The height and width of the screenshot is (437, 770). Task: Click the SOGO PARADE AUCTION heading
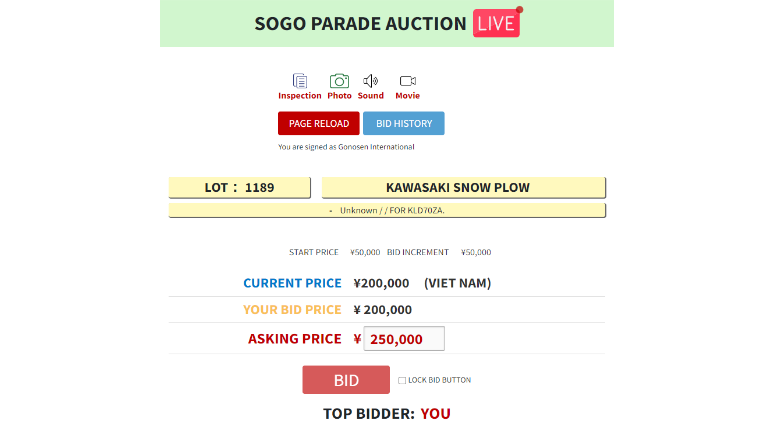(360, 24)
